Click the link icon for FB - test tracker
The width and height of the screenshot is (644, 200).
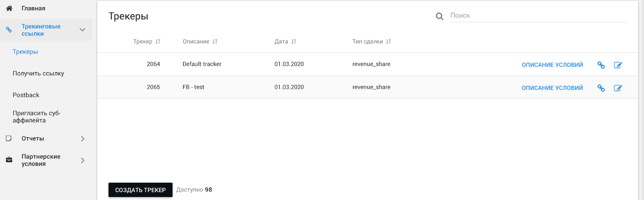click(601, 88)
